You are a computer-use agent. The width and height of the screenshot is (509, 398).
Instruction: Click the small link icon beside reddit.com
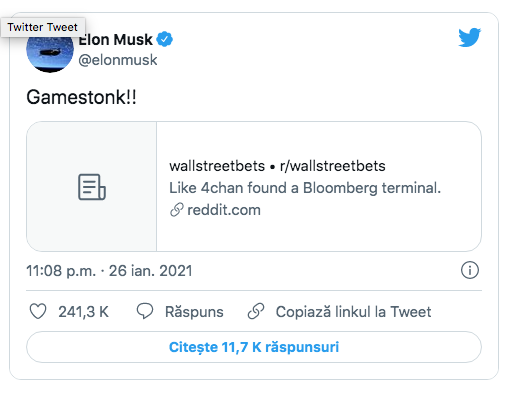tap(176, 210)
